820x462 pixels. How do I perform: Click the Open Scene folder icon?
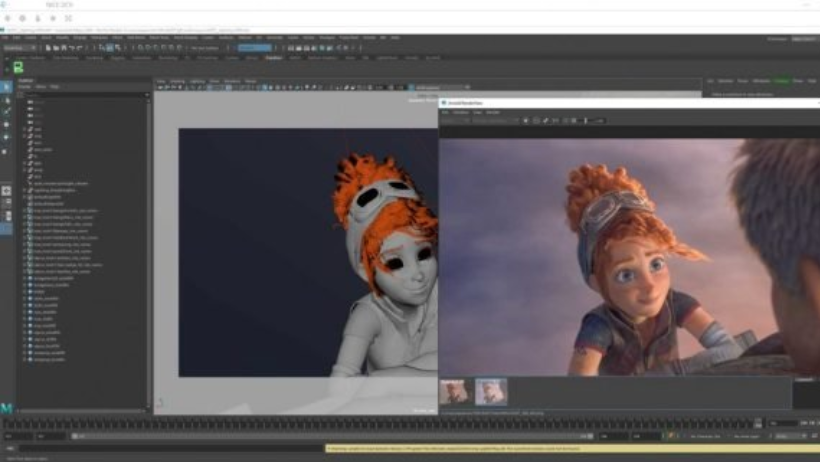(x=56, y=48)
